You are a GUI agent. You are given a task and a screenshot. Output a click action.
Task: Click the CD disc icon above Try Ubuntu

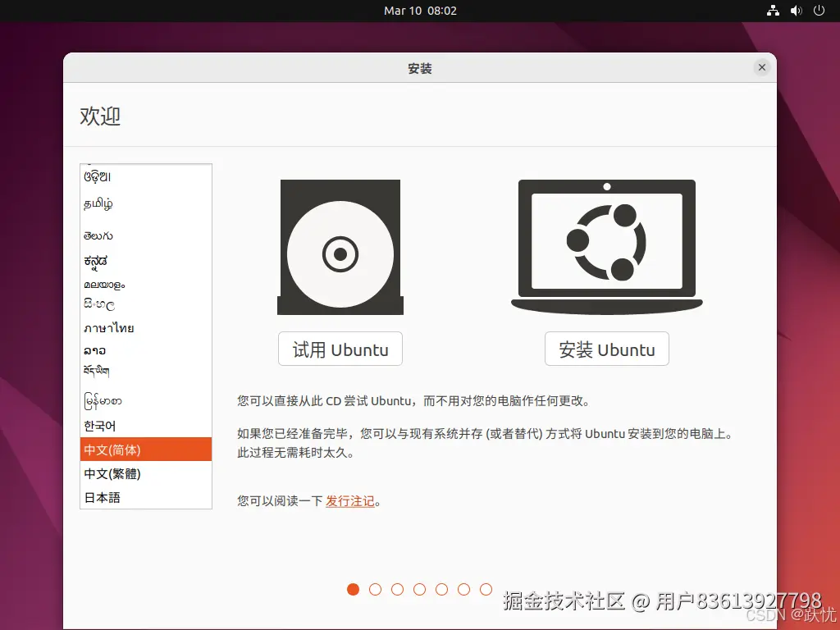(340, 247)
